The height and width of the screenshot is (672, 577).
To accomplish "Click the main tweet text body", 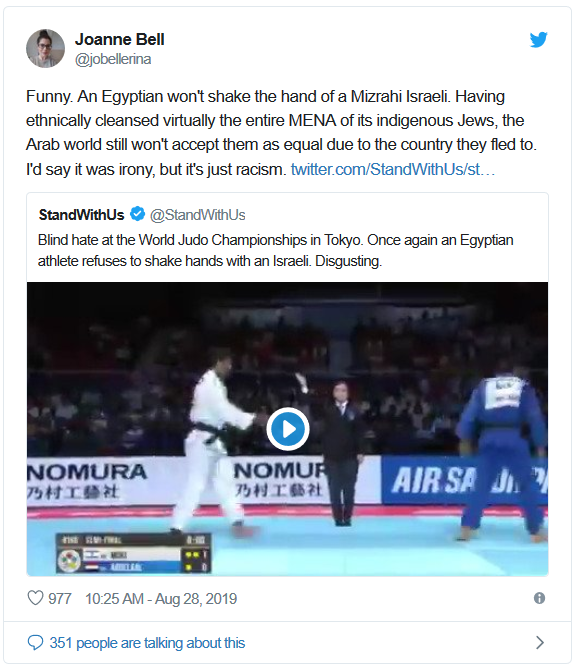I will click(282, 133).
